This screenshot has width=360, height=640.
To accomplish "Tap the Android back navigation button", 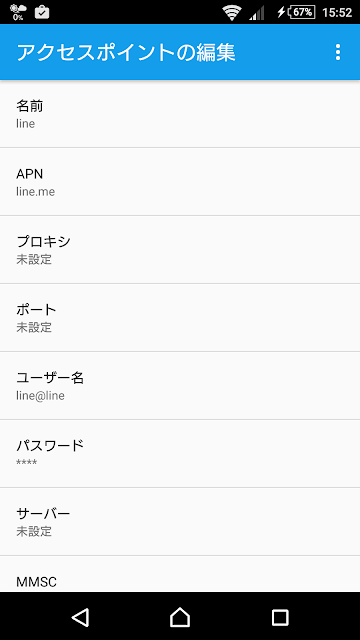I will click(80, 617).
